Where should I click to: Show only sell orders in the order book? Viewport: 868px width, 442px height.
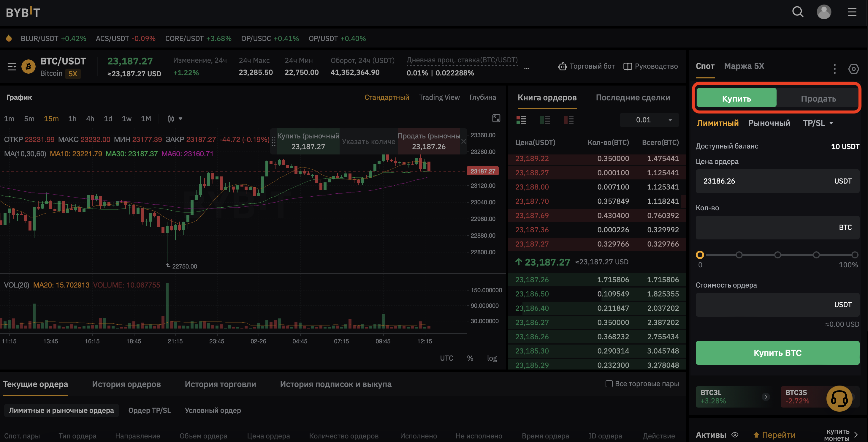pos(569,120)
